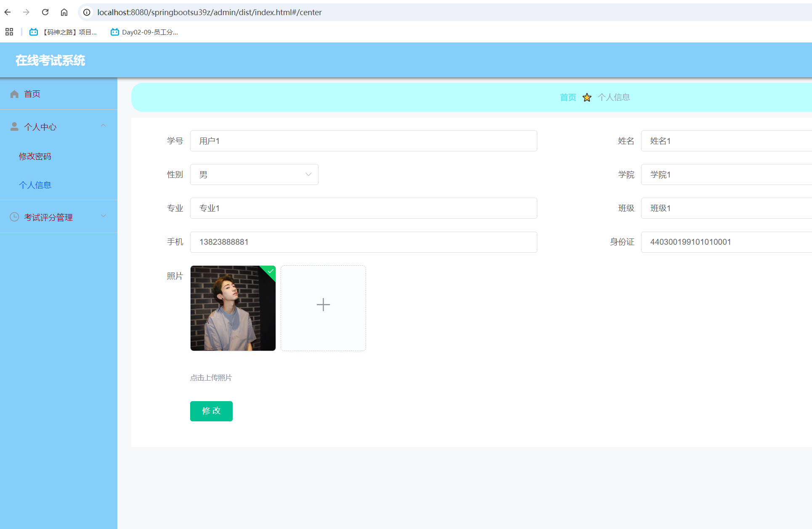Open the 修改密码 menu item
The image size is (812, 529).
pyautogui.click(x=35, y=156)
